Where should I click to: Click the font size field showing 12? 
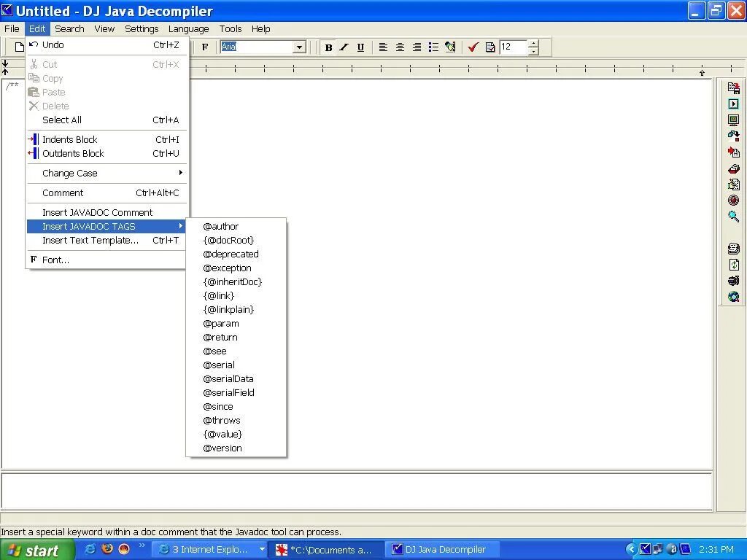514,47
